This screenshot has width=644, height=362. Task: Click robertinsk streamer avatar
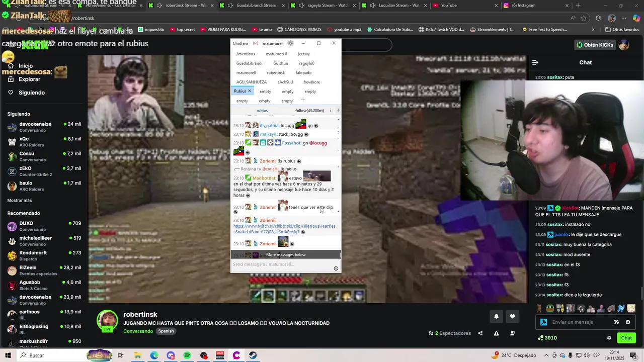point(107,321)
